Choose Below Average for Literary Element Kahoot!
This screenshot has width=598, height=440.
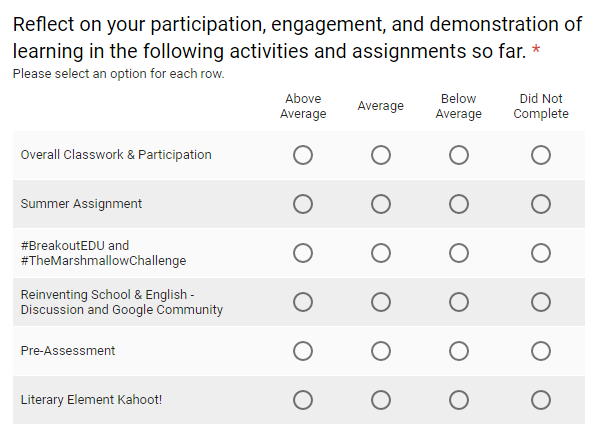pyautogui.click(x=458, y=400)
